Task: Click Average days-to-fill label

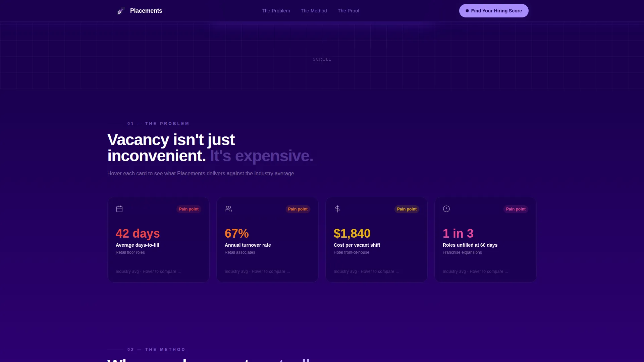Action: point(138,245)
